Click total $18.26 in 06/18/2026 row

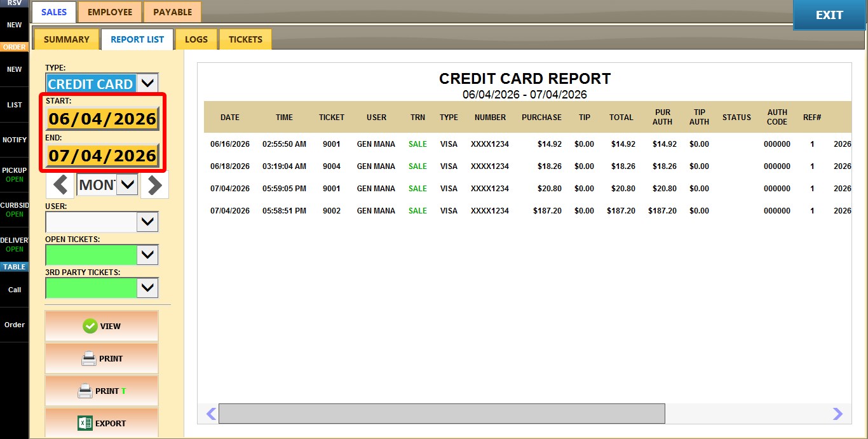[623, 166]
